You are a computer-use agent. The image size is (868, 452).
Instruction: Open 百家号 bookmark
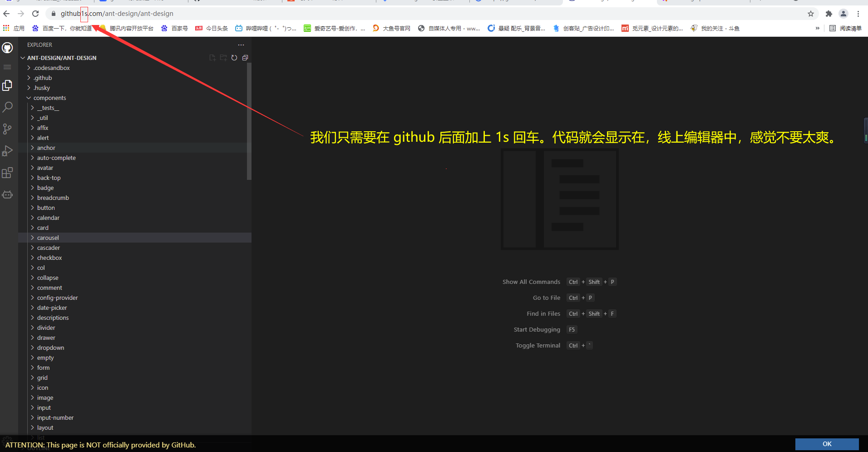coord(174,28)
